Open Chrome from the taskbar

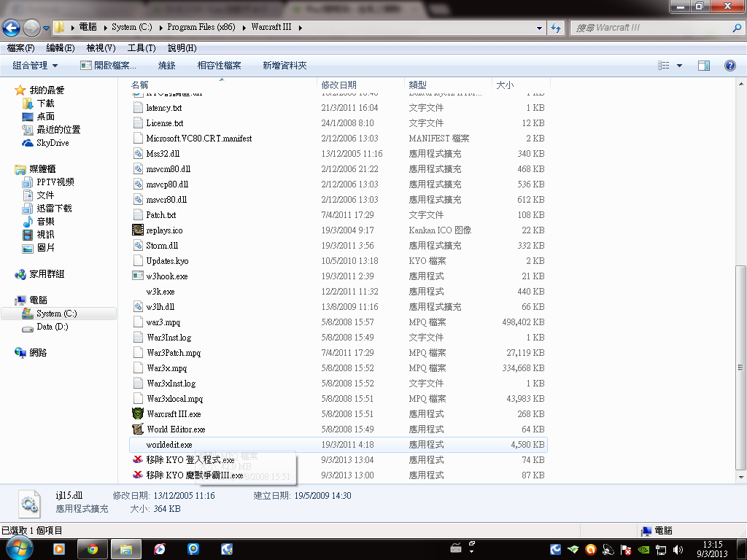pyautogui.click(x=93, y=549)
